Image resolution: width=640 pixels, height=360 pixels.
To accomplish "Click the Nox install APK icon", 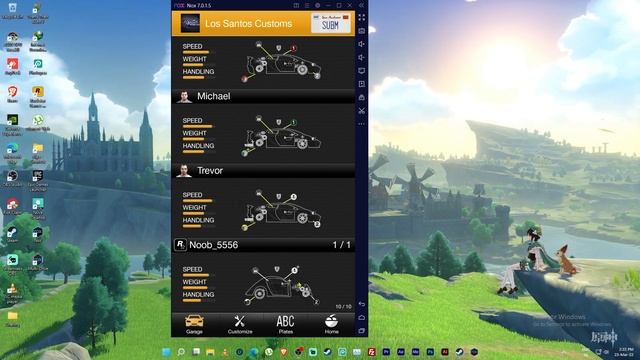I will click(362, 84).
